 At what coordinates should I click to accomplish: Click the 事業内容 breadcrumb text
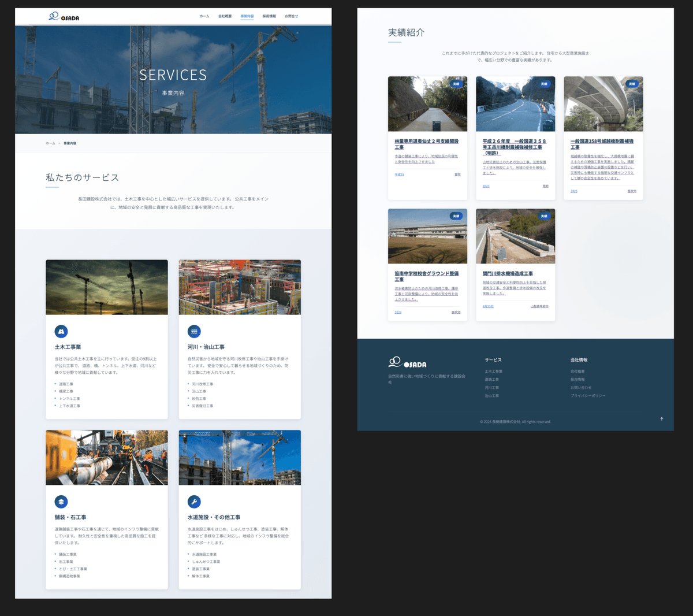click(70, 143)
